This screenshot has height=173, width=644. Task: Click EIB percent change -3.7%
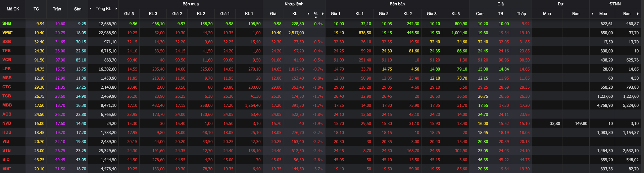[x=318, y=169]
